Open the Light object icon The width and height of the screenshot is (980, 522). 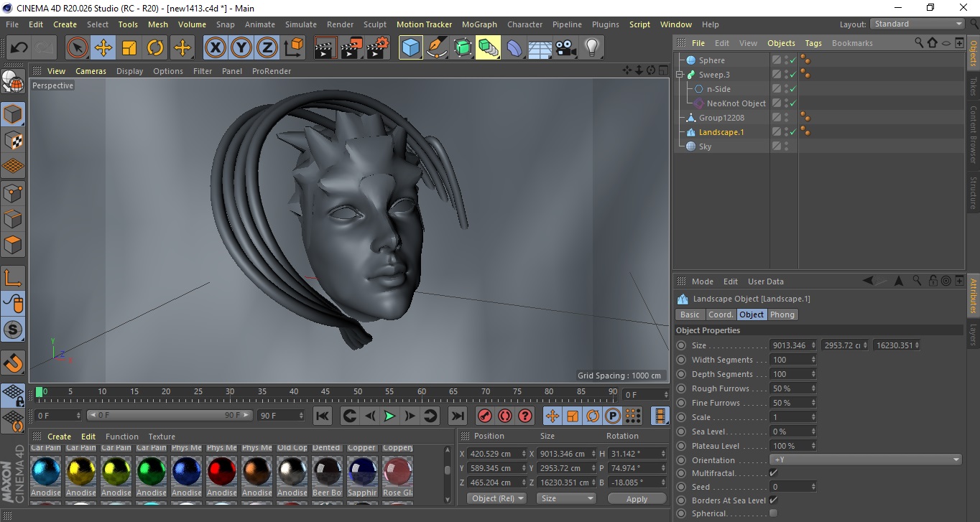click(591, 48)
